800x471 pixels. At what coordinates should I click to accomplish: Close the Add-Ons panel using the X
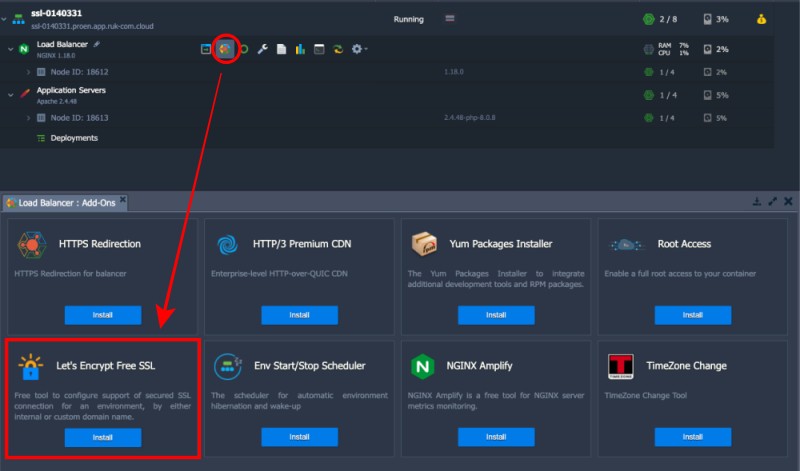(788, 201)
